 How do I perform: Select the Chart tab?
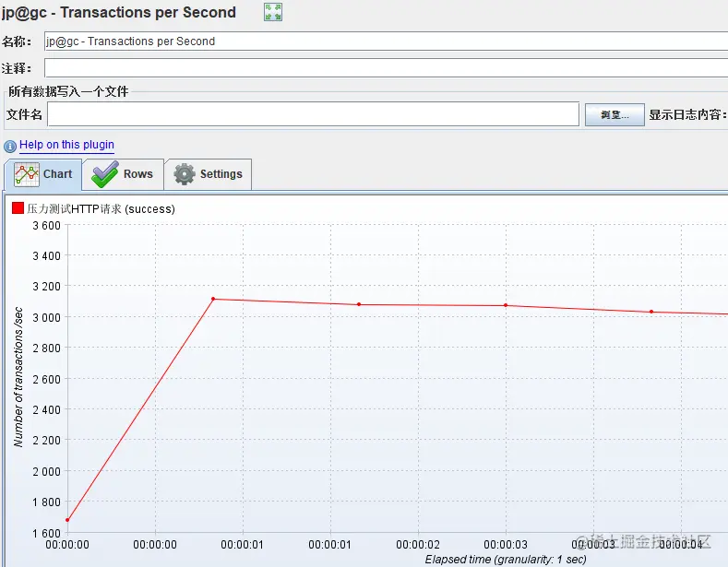click(43, 174)
